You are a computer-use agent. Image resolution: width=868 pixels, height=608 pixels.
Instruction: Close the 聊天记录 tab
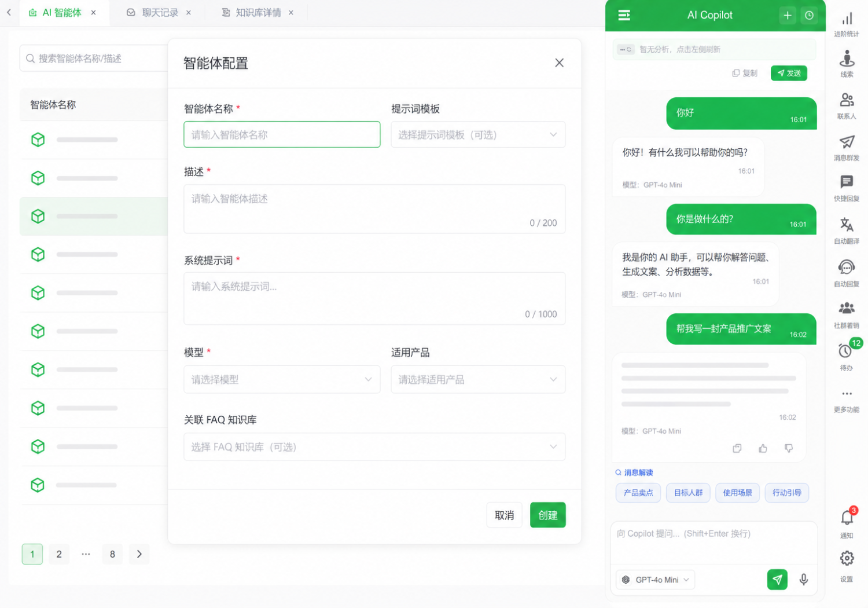189,12
